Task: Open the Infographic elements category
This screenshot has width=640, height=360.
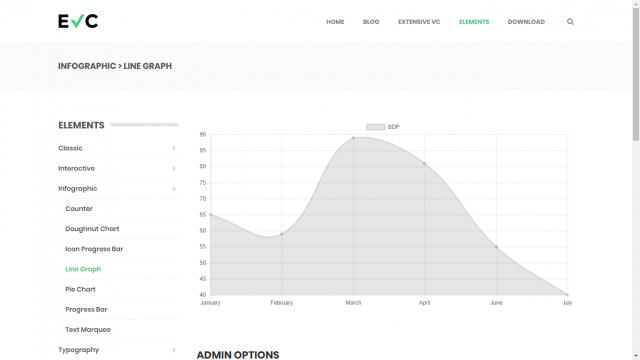Action: tap(78, 189)
